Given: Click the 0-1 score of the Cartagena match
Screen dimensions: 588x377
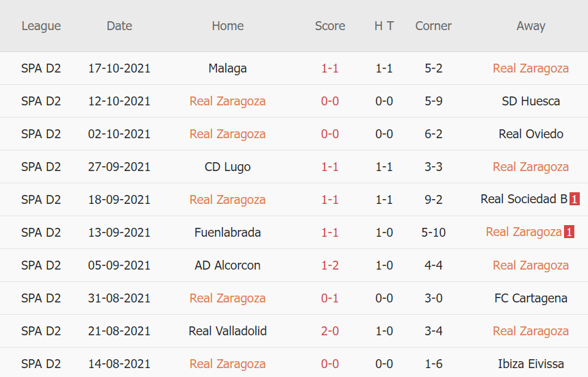Looking at the screenshot, I should click(x=330, y=298).
